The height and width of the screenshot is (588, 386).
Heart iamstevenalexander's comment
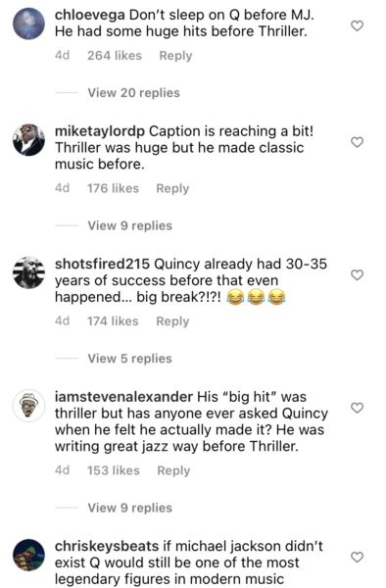[x=357, y=408]
